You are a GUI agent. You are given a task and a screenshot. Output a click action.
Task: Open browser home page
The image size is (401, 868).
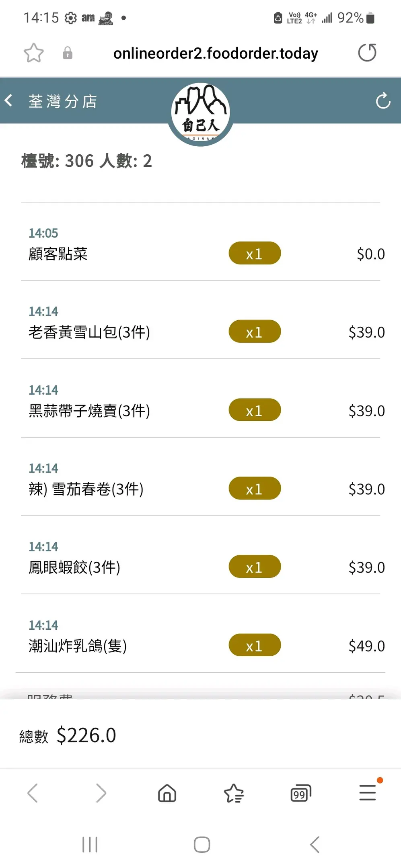167,793
